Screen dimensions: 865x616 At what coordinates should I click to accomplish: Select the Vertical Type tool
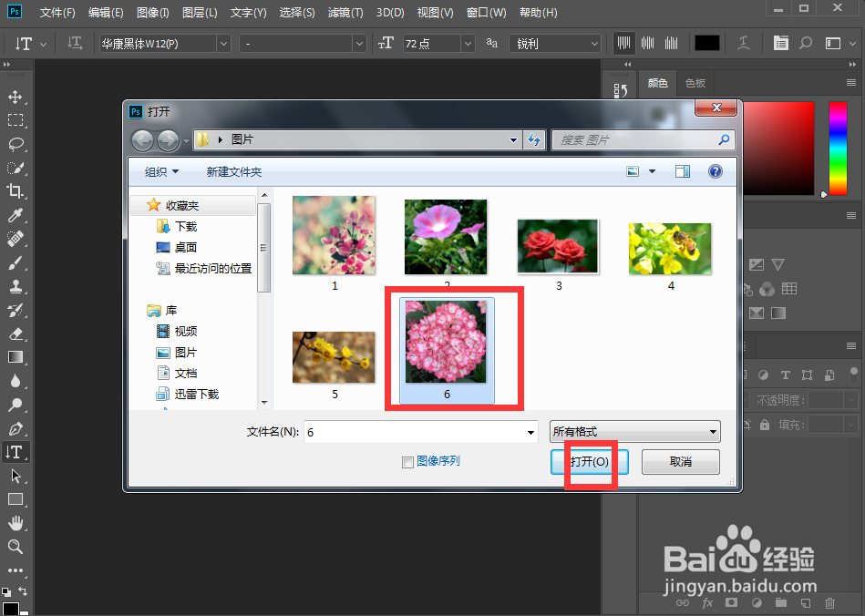[15, 452]
